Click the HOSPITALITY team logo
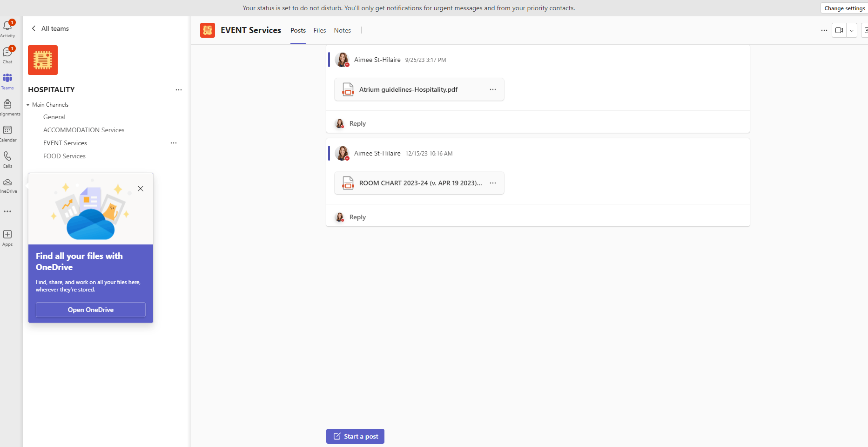The width and height of the screenshot is (868, 447). coord(43,60)
